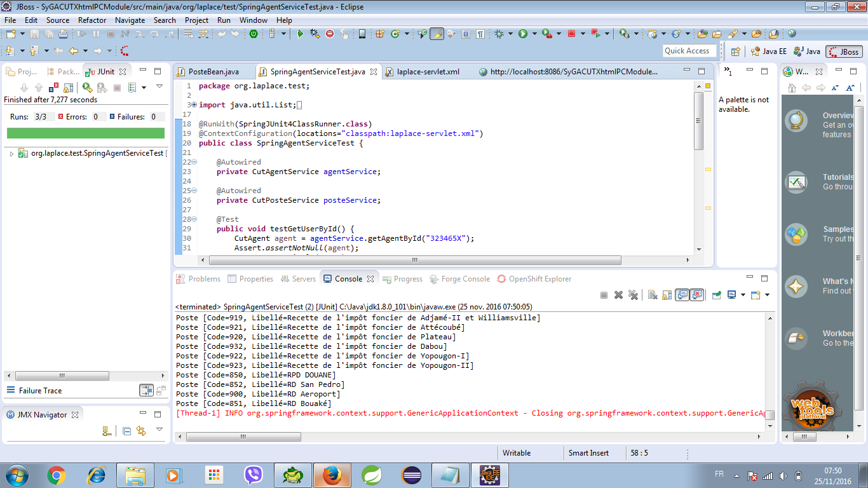Switch to the Problems view tab

coord(199,279)
